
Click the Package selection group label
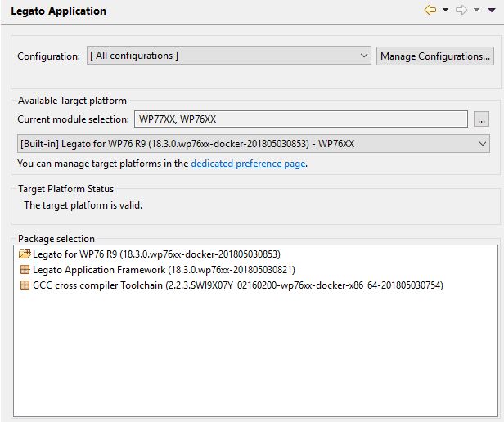coord(56,239)
